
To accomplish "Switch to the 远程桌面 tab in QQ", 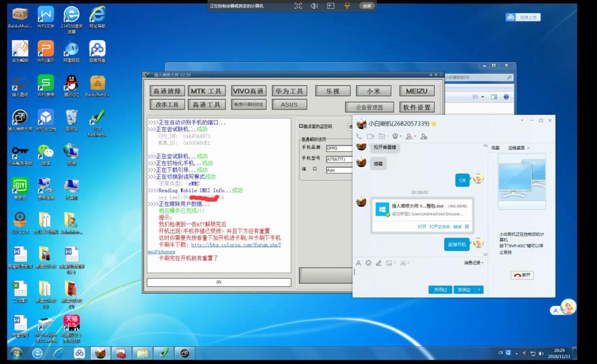I will tap(516, 148).
